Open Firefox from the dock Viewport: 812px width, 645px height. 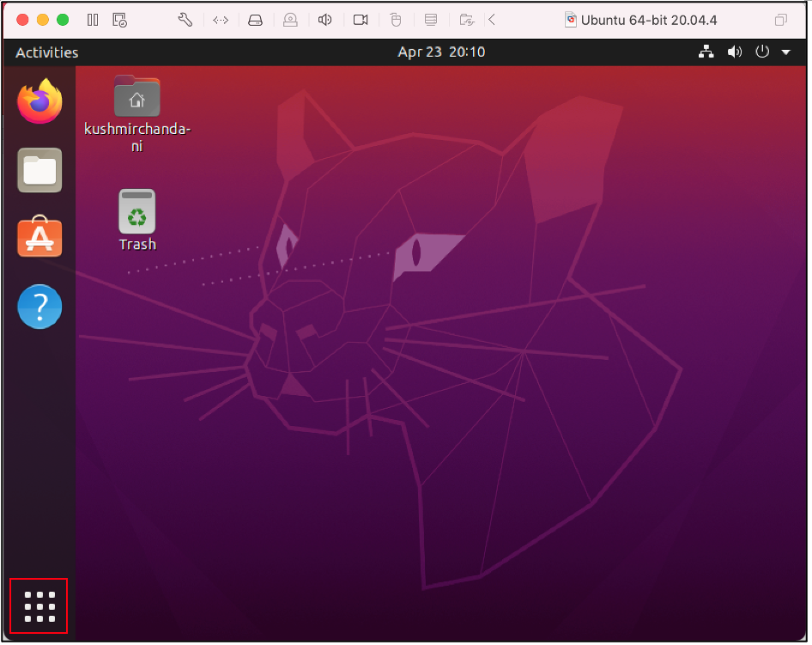[39, 100]
